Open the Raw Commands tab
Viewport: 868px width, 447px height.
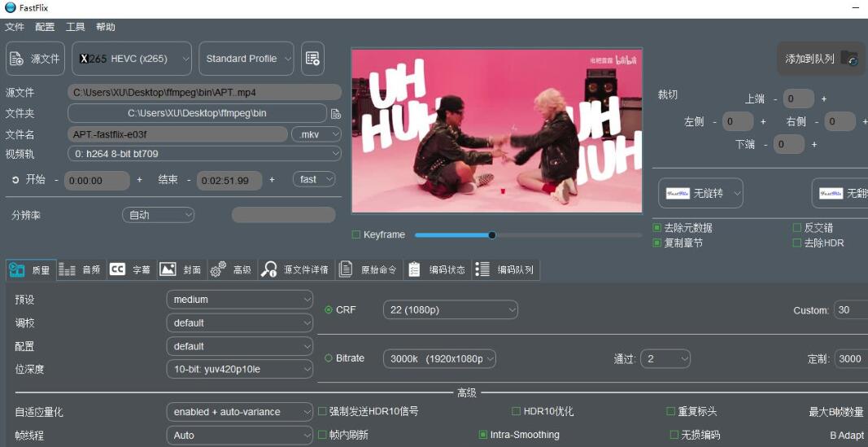point(369,270)
